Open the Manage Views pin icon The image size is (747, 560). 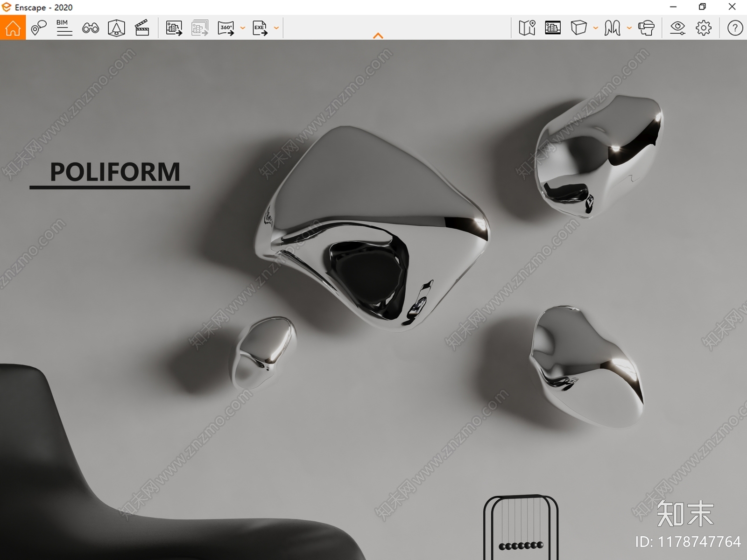pos(39,28)
